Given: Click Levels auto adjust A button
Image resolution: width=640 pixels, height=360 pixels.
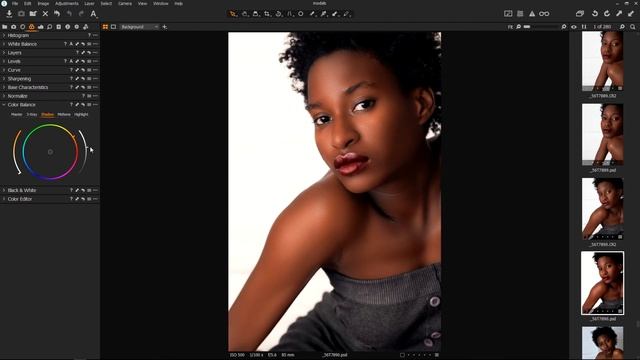Looking at the screenshot, I should (x=71, y=61).
